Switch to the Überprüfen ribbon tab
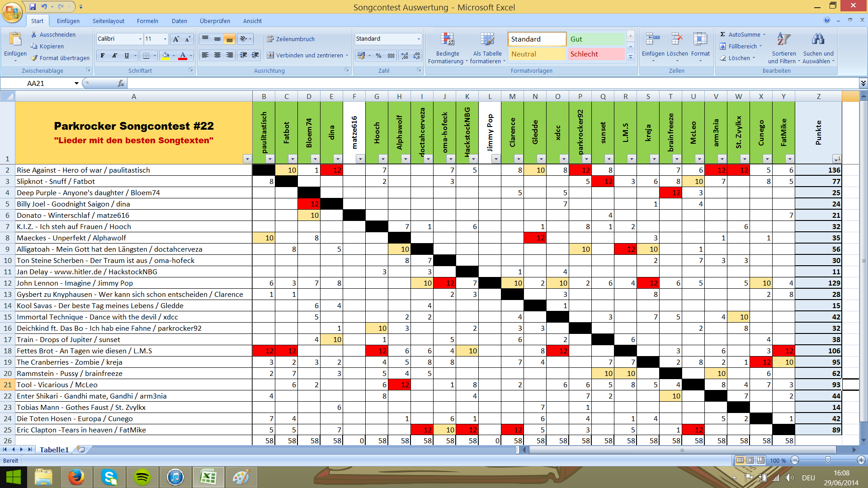The image size is (868, 488). point(215,21)
